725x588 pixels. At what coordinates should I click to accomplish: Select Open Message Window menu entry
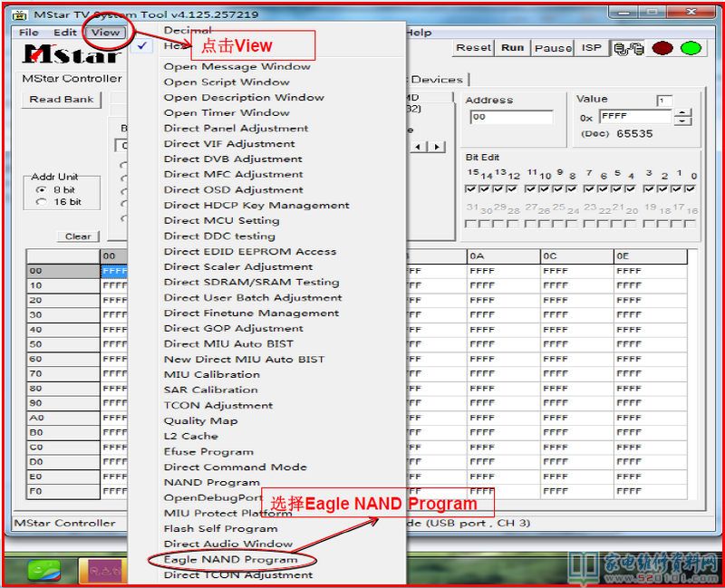click(x=237, y=66)
